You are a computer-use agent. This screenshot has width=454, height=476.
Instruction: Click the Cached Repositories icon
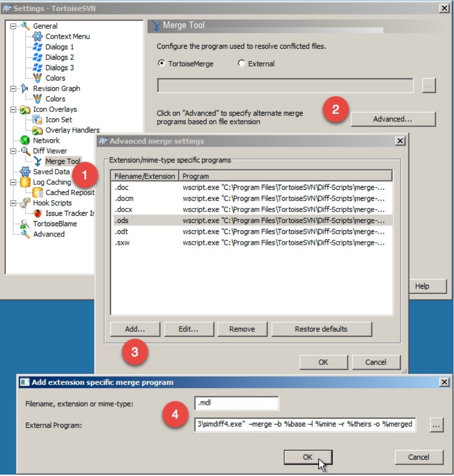(x=38, y=192)
